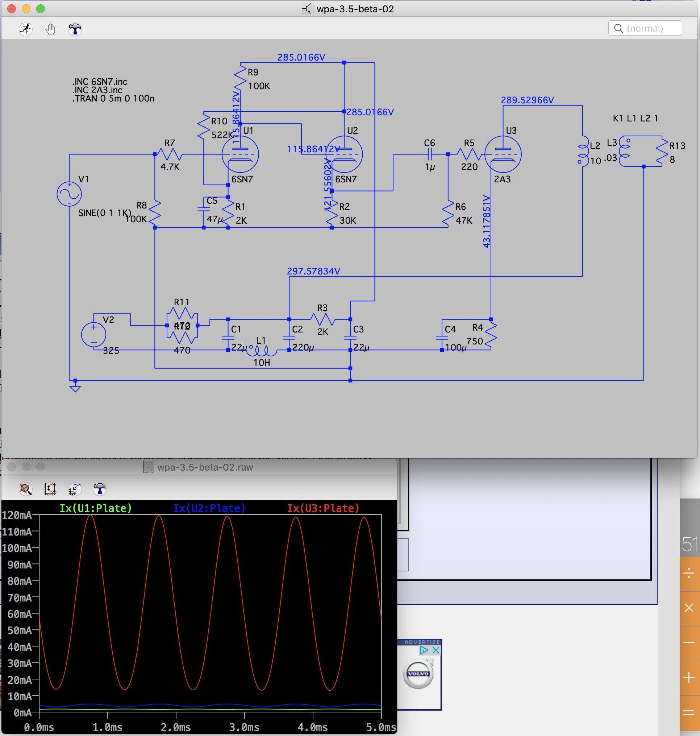Click the 750 value of resistor R4

(x=475, y=341)
